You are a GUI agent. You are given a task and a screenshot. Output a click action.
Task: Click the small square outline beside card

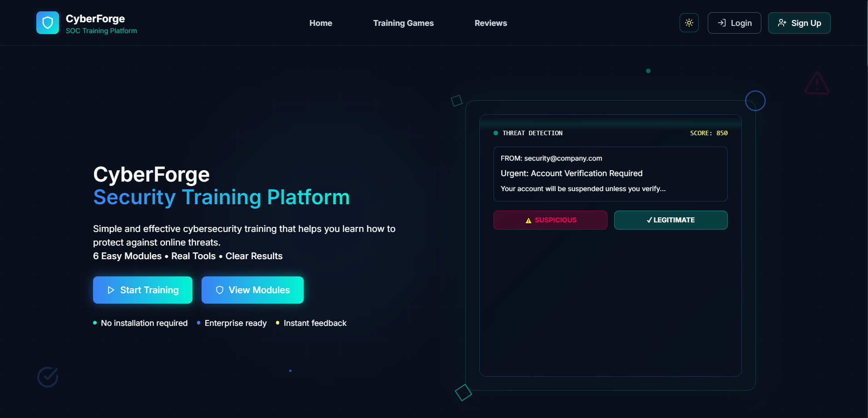[x=456, y=101]
